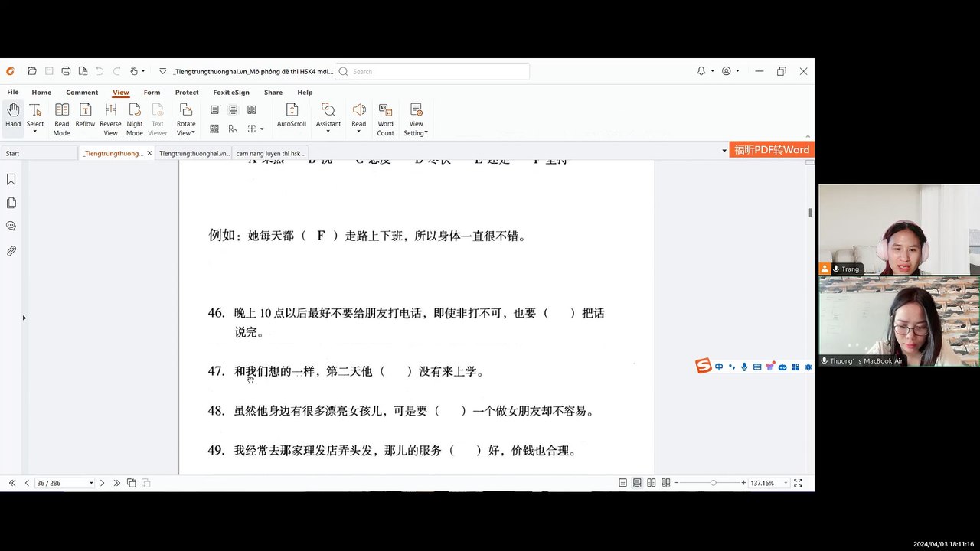Click the zoom out minus button
980x551 pixels.
coord(677,483)
